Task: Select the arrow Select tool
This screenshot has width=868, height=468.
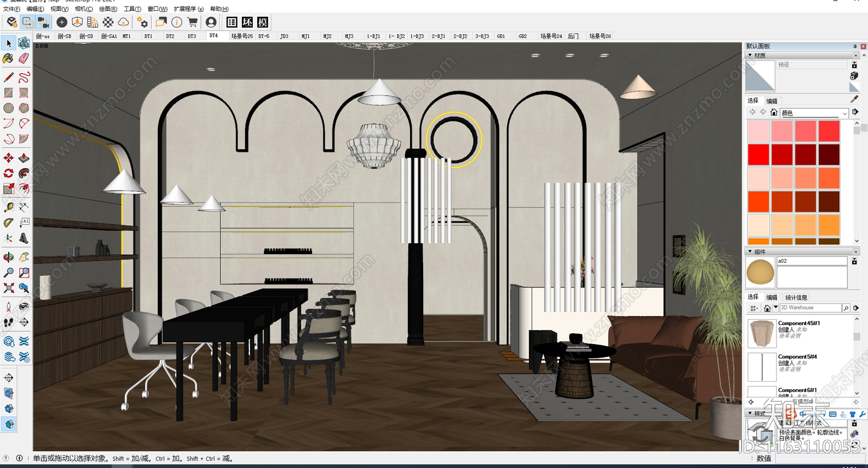Action: (9, 43)
